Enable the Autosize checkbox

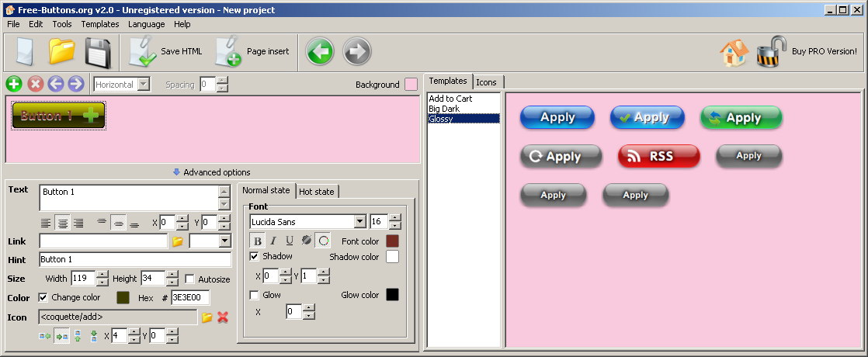click(190, 279)
